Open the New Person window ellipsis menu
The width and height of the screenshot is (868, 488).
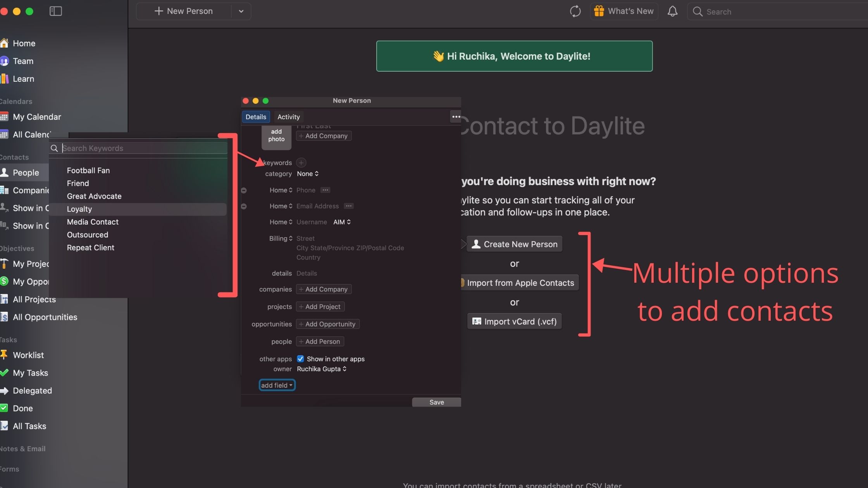(456, 117)
